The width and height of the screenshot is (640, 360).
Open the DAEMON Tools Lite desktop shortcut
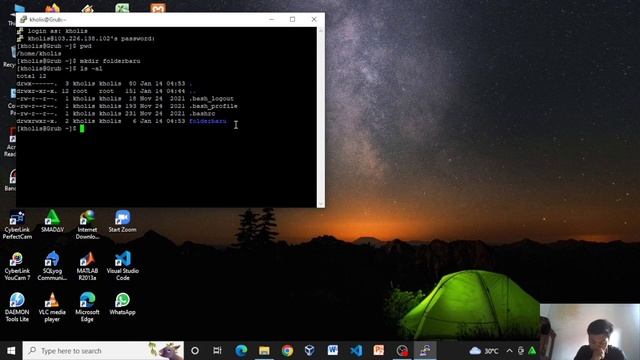click(17, 307)
